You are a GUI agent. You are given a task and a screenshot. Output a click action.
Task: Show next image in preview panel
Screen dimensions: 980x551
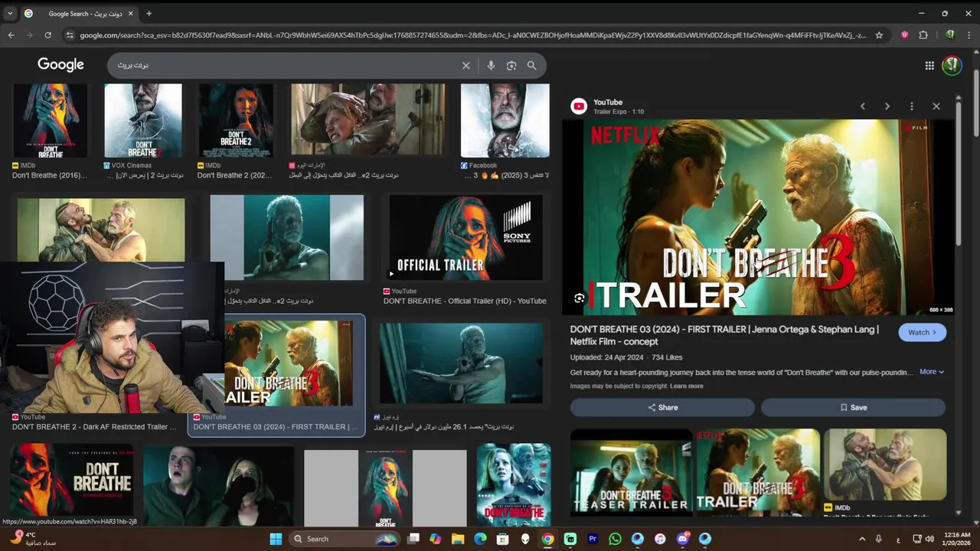pos(887,106)
